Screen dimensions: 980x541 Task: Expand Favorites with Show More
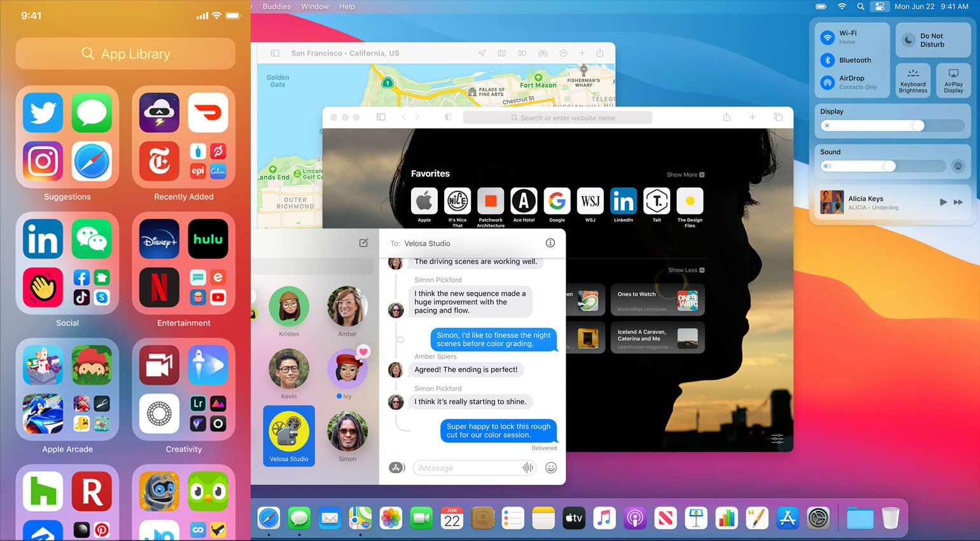point(685,174)
